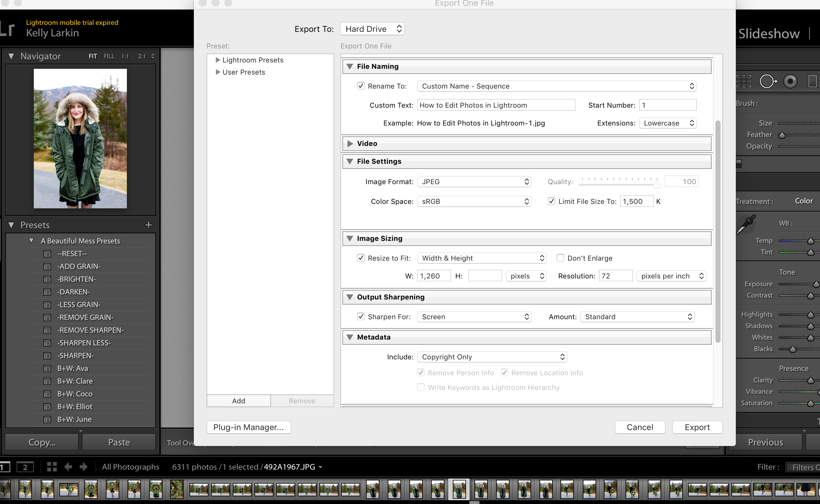Toggle the Limit File Size To checkbox

(x=551, y=201)
